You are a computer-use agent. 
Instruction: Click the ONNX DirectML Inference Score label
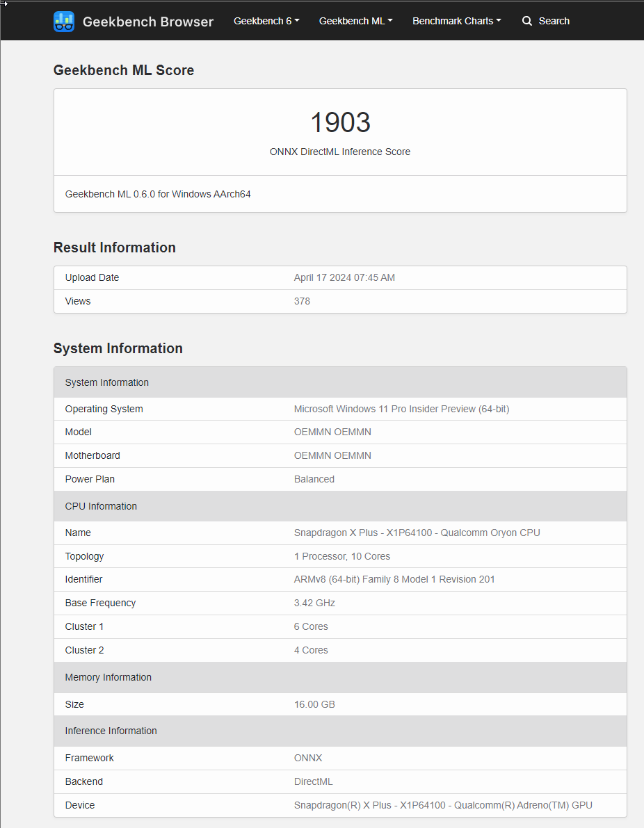340,152
